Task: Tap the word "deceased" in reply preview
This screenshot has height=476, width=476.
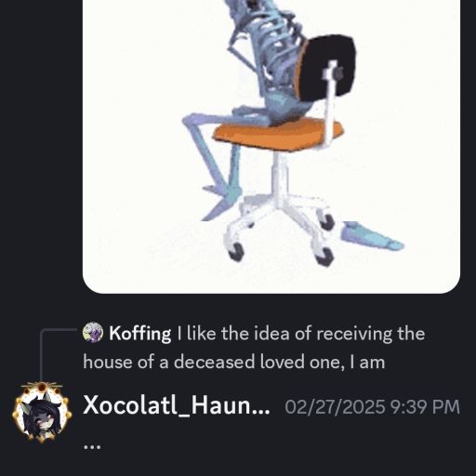Action: coord(214,362)
